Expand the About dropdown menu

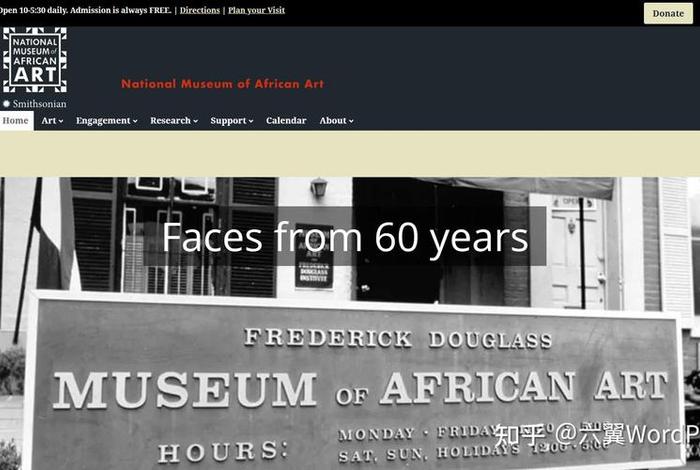[336, 121]
